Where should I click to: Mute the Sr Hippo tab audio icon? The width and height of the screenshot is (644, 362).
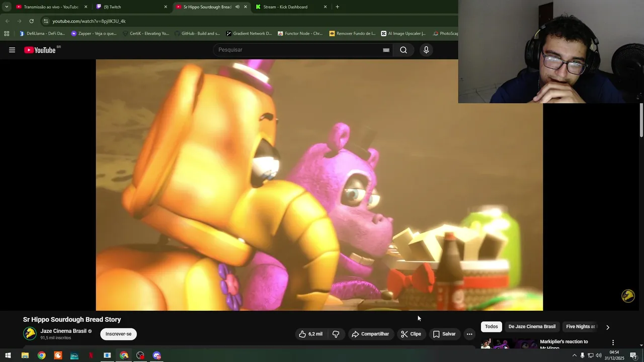[x=237, y=7]
